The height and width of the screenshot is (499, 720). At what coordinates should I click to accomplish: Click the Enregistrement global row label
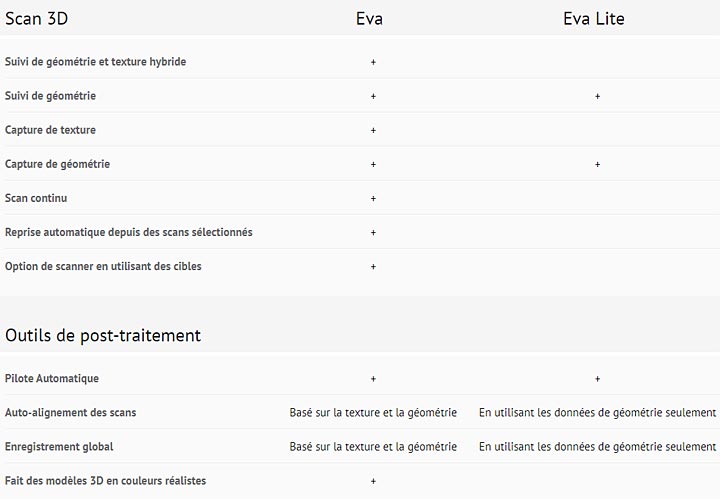[x=59, y=447]
